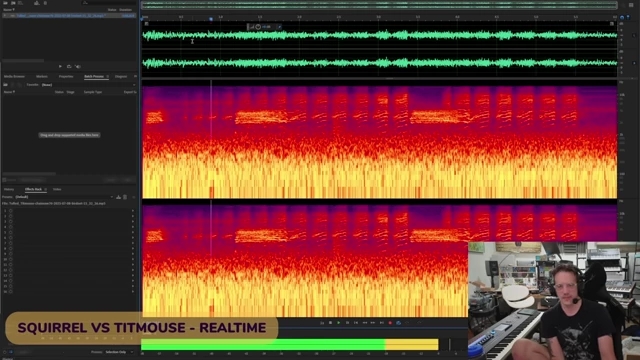This screenshot has height=360, width=640.
Task: Open the Process dropdown showing Selection Only
Action: (x=119, y=352)
